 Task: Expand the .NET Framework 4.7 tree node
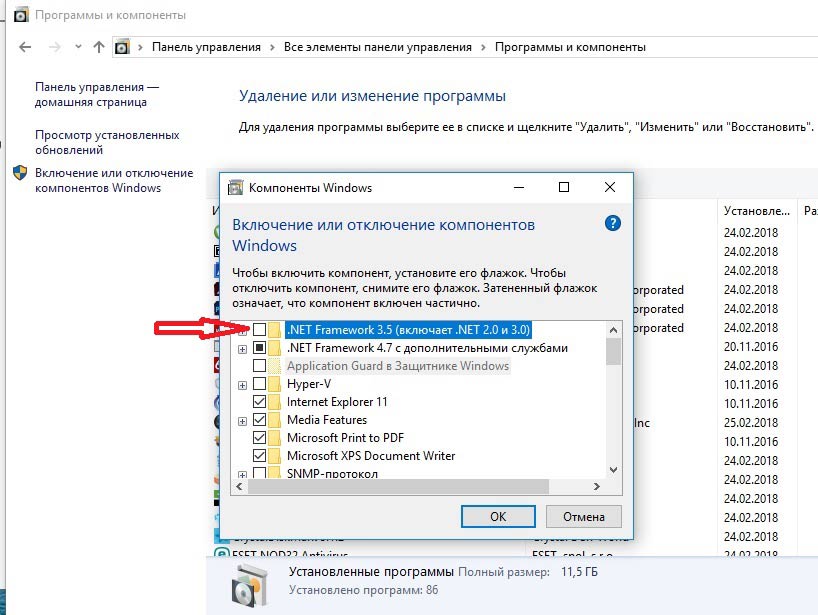[242, 349]
